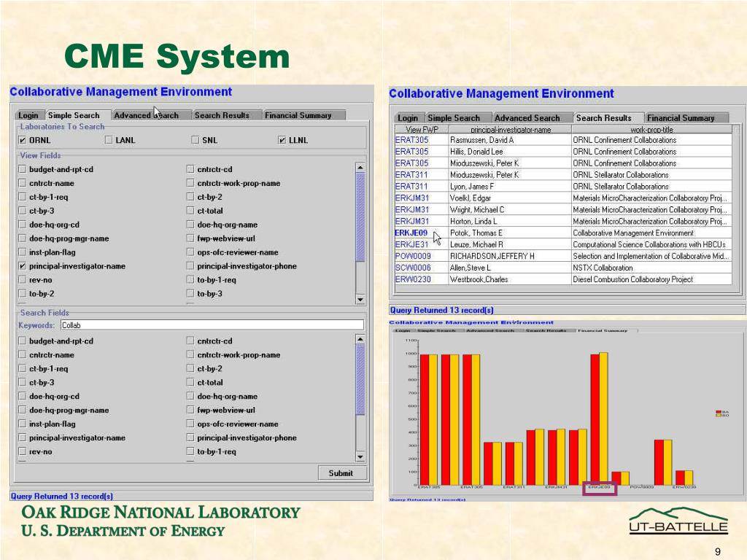Uncheck the ORNL laboratory checkbox
Screen dimensions: 747x560
tap(23, 140)
